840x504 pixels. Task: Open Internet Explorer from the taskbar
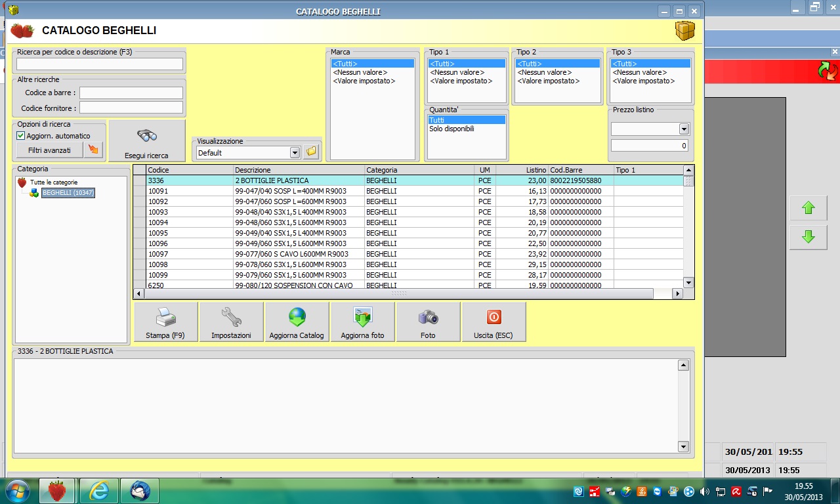(99, 491)
